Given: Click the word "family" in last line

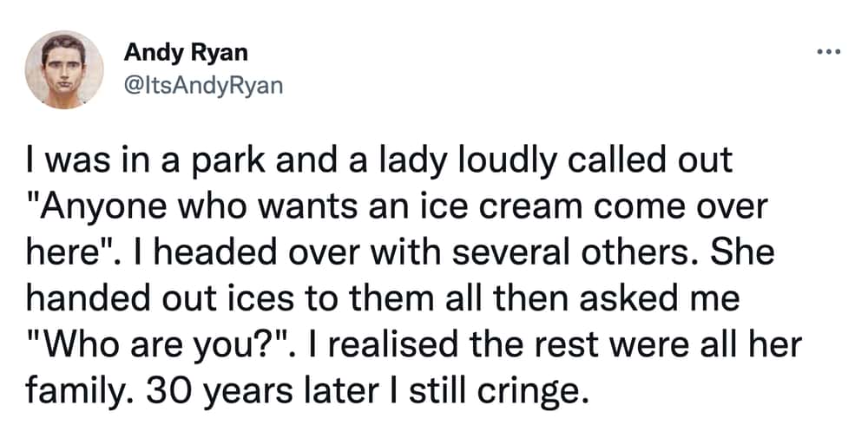Looking at the screenshot, I should click(77, 391).
